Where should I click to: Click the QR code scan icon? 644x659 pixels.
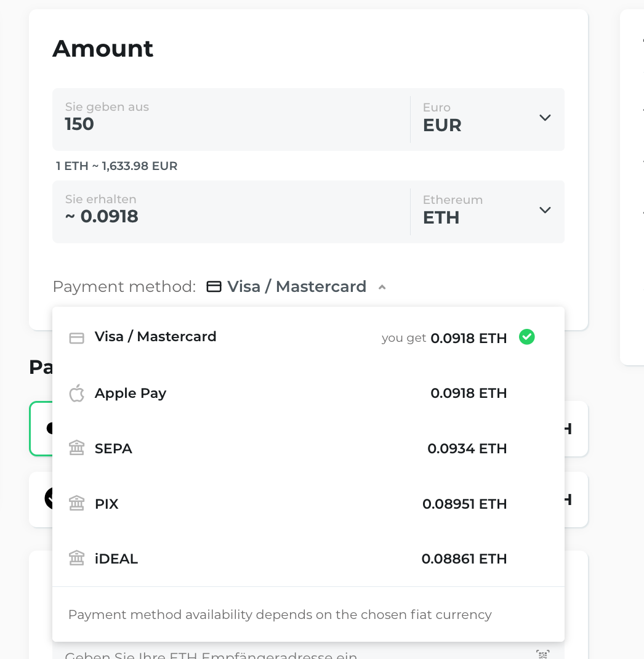coord(542,654)
